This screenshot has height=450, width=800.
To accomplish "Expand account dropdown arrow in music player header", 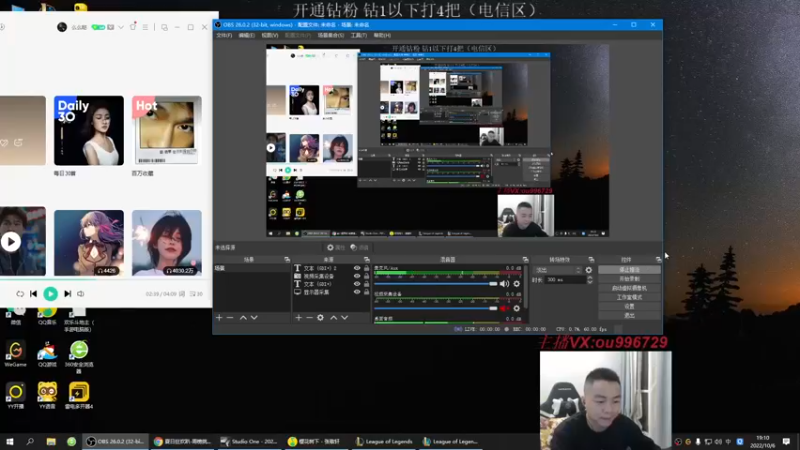I will (x=121, y=27).
